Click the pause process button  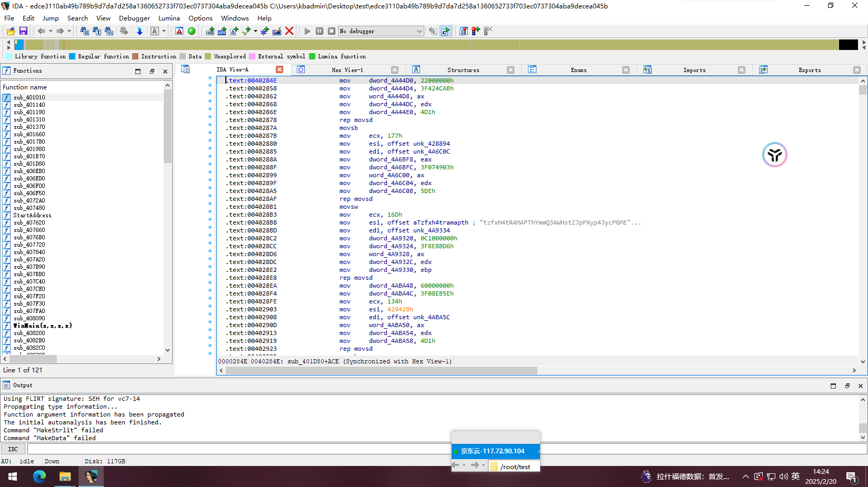(x=320, y=31)
